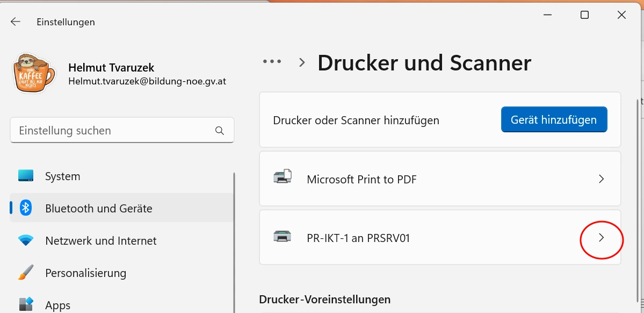
Task: Open the Apps settings category
Action: click(57, 305)
